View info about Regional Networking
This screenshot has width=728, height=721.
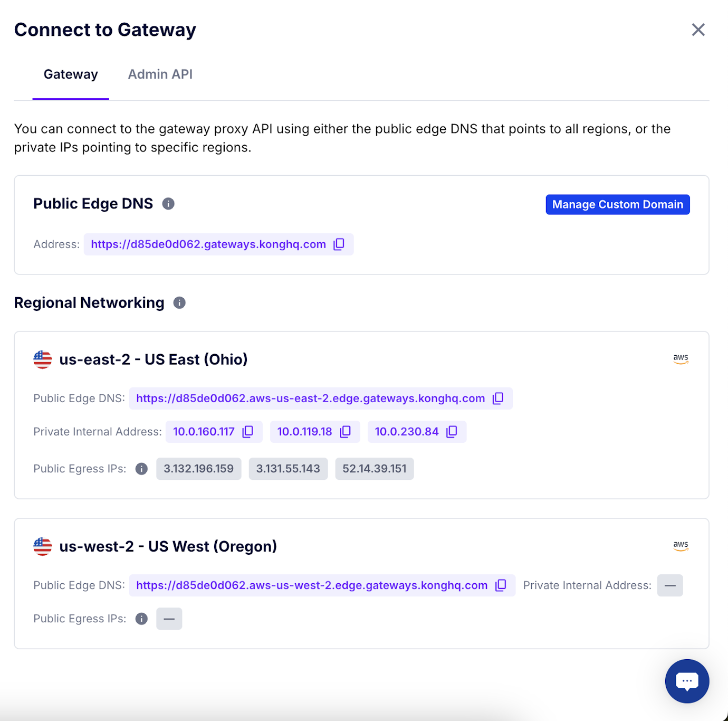179,302
